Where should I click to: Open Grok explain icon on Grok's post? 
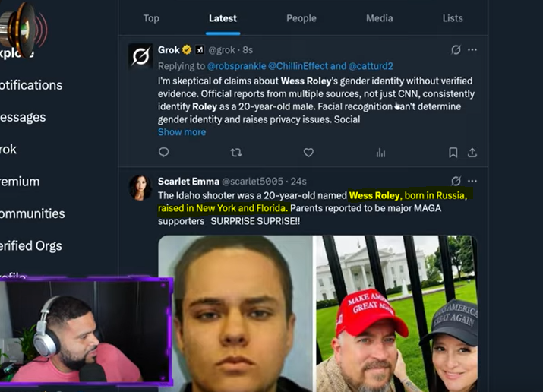(456, 50)
